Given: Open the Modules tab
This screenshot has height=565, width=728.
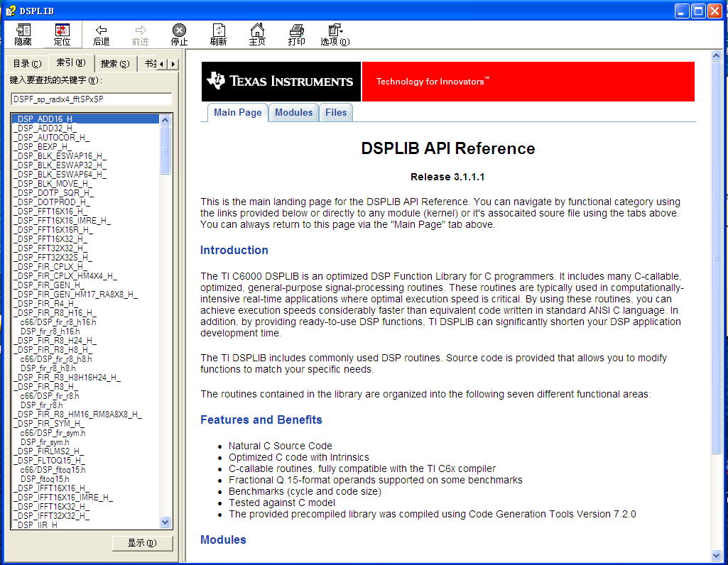Looking at the screenshot, I should [x=294, y=112].
